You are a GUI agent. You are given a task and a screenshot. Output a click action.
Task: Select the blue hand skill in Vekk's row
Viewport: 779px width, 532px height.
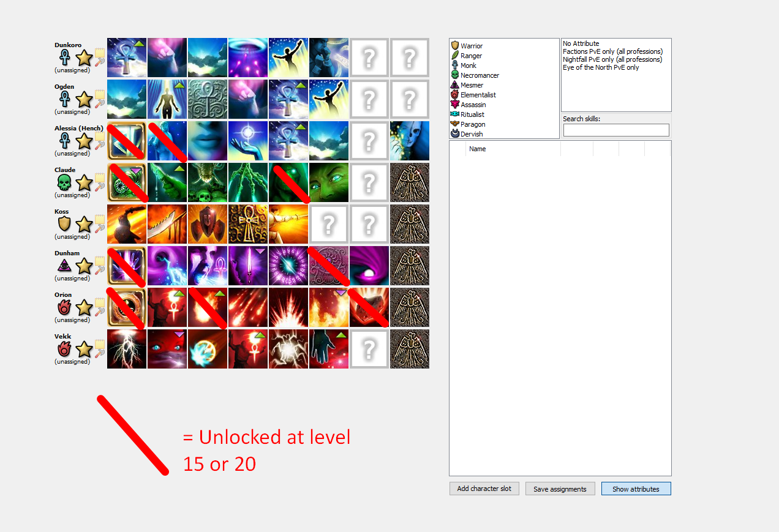click(329, 349)
